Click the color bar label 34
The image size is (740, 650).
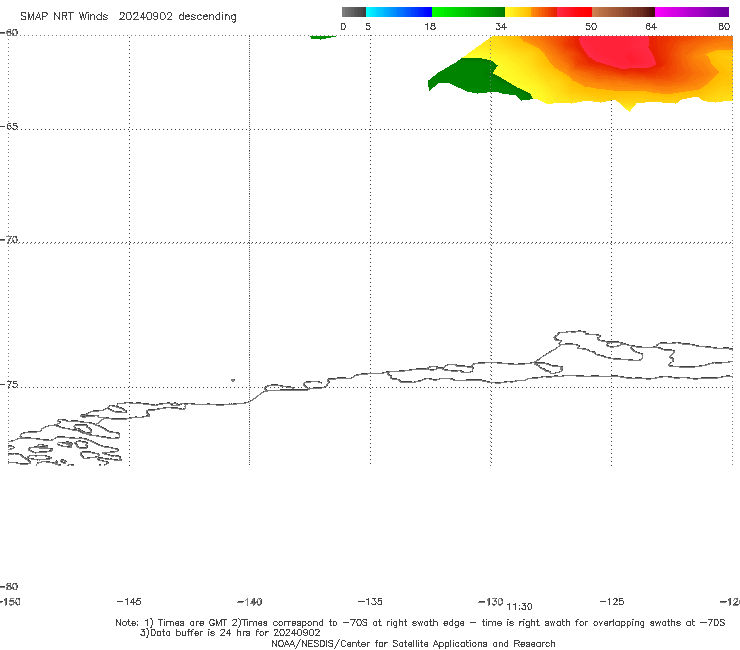click(x=501, y=26)
